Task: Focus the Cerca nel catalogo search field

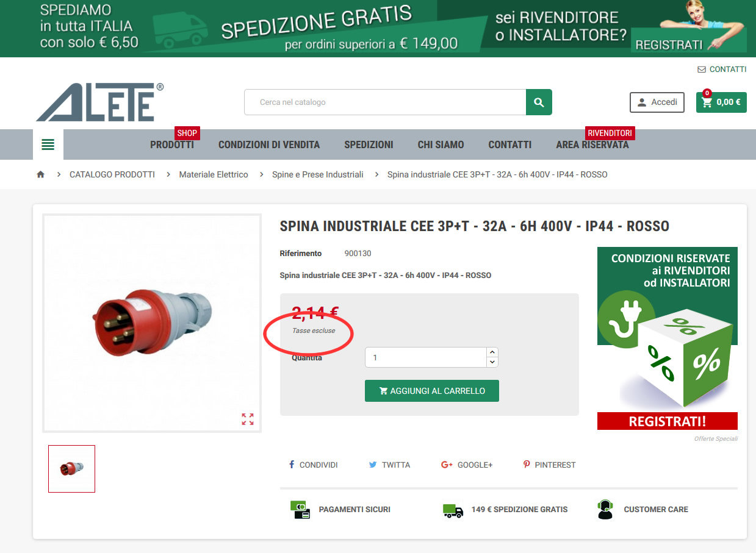Action: click(385, 102)
